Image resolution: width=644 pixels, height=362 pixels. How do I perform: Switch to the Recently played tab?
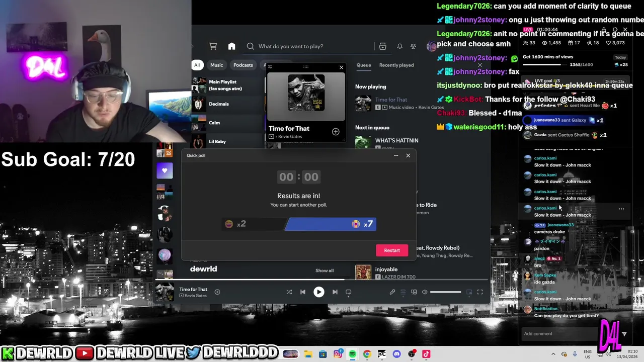(x=396, y=65)
